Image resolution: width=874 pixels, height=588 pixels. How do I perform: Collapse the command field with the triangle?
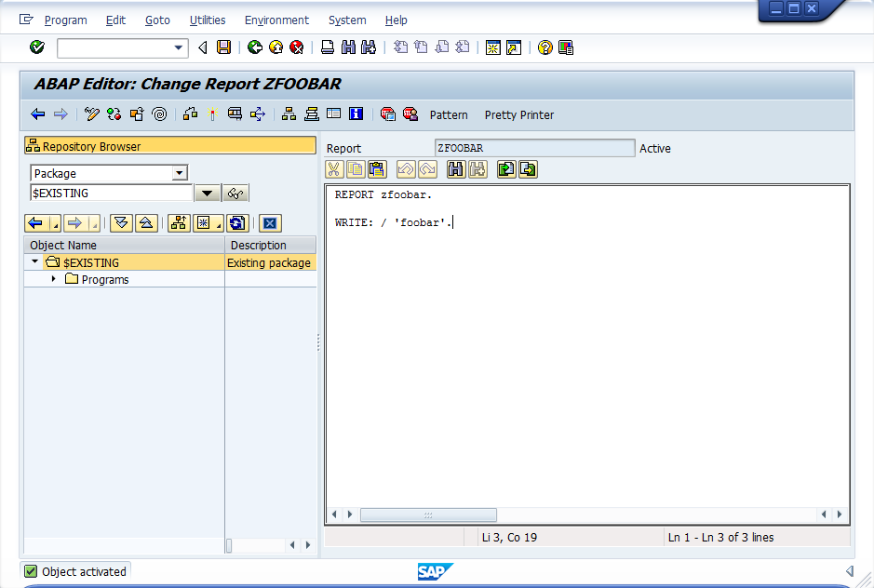pos(203,47)
